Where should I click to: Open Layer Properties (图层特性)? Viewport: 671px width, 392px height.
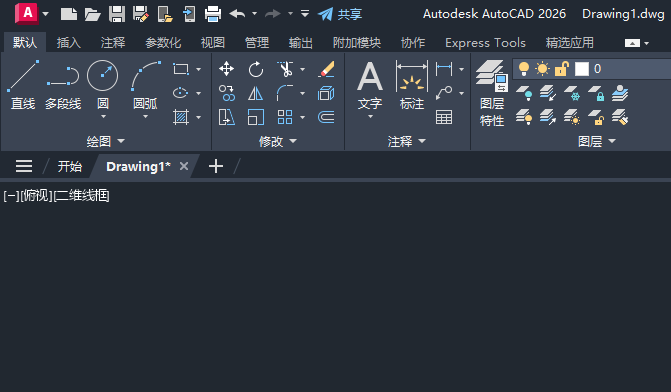[492, 93]
